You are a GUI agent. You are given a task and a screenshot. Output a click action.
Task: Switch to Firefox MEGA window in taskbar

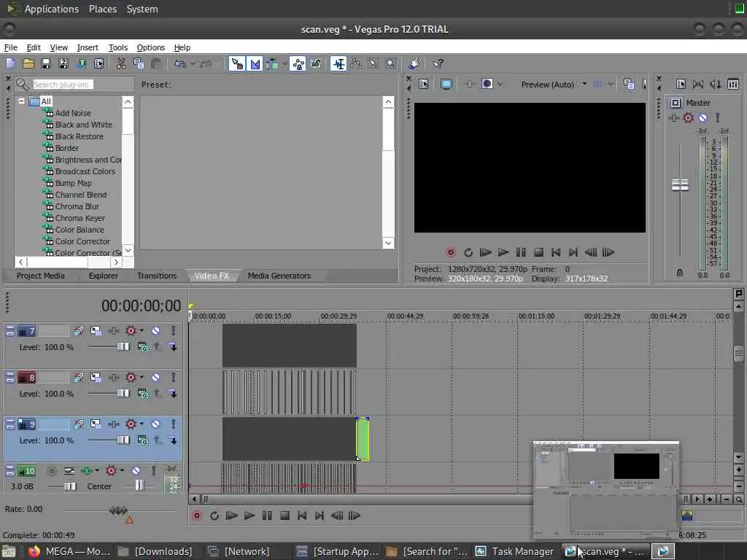[69, 551]
